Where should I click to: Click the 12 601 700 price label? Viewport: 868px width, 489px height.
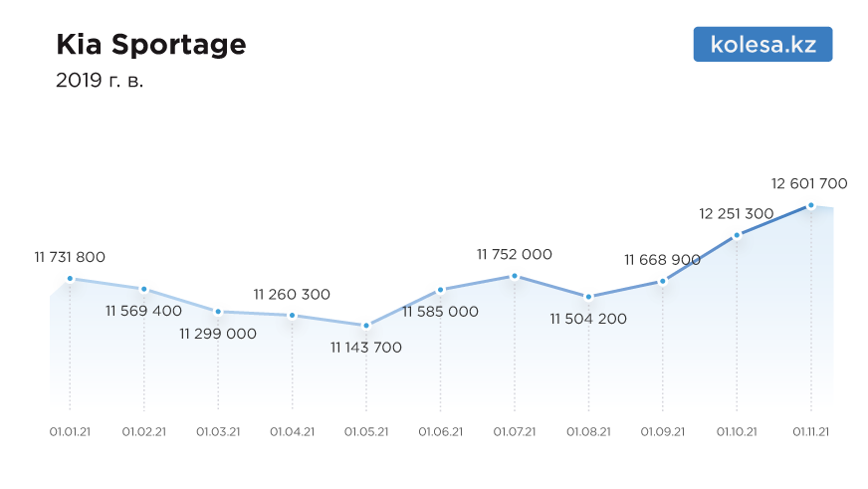click(808, 184)
